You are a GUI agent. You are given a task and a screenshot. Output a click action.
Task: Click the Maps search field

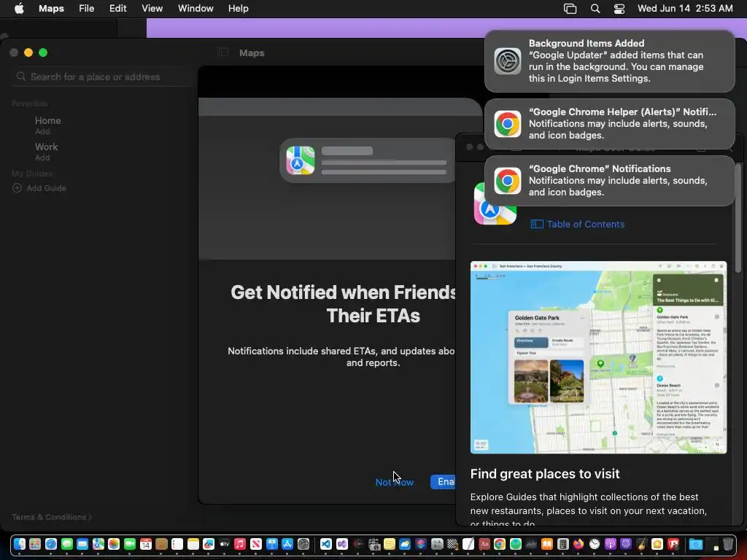[x=102, y=77]
